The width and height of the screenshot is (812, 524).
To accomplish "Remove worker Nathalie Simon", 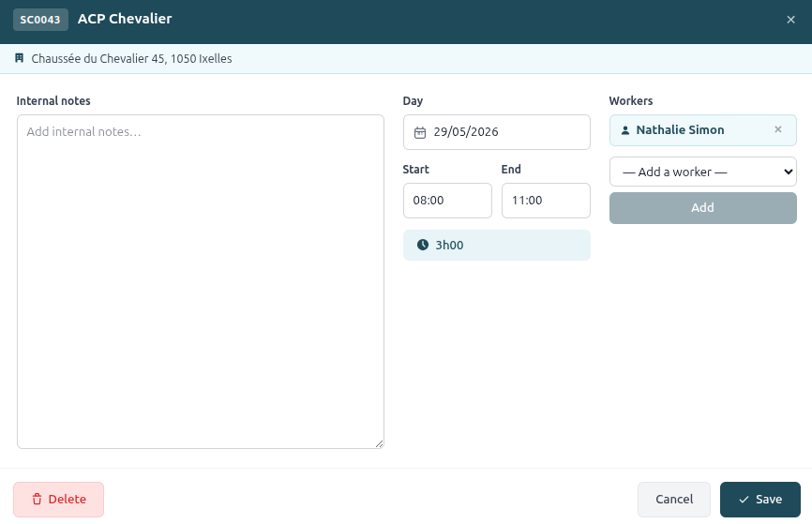I will pos(778,129).
